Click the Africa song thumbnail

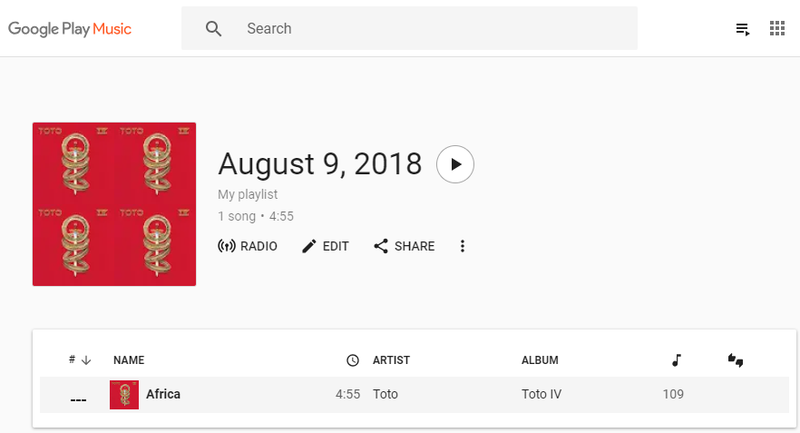tap(124, 394)
